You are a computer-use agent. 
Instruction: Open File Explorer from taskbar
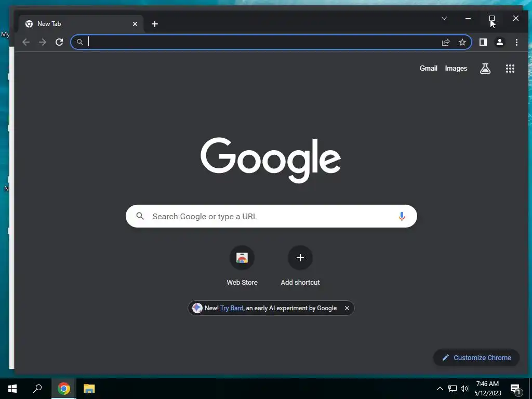89,389
